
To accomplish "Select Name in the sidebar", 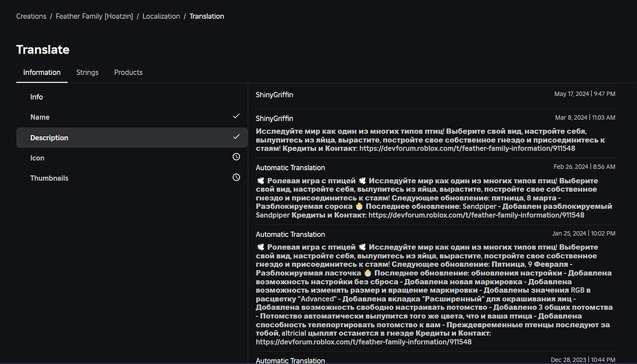I will click(x=39, y=117).
